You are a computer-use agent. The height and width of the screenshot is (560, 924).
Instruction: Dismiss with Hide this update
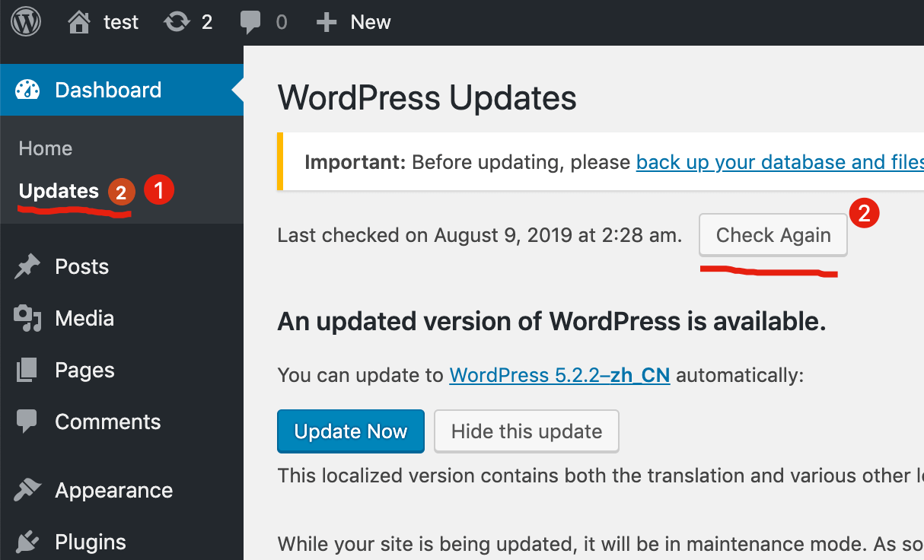pos(526,431)
